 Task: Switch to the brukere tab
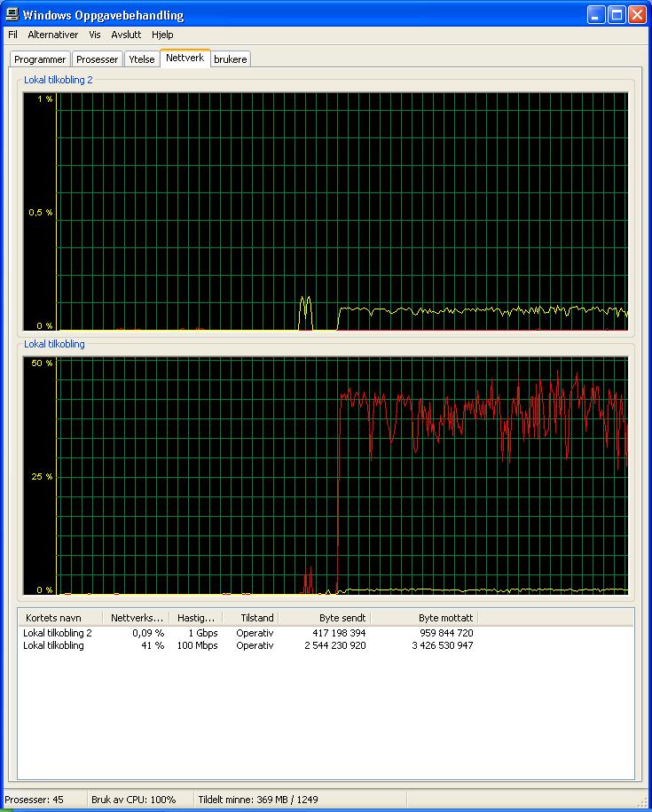(230, 59)
